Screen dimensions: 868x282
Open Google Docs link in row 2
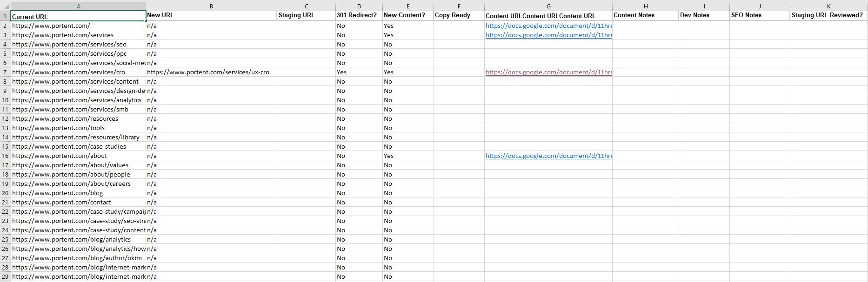[549, 26]
